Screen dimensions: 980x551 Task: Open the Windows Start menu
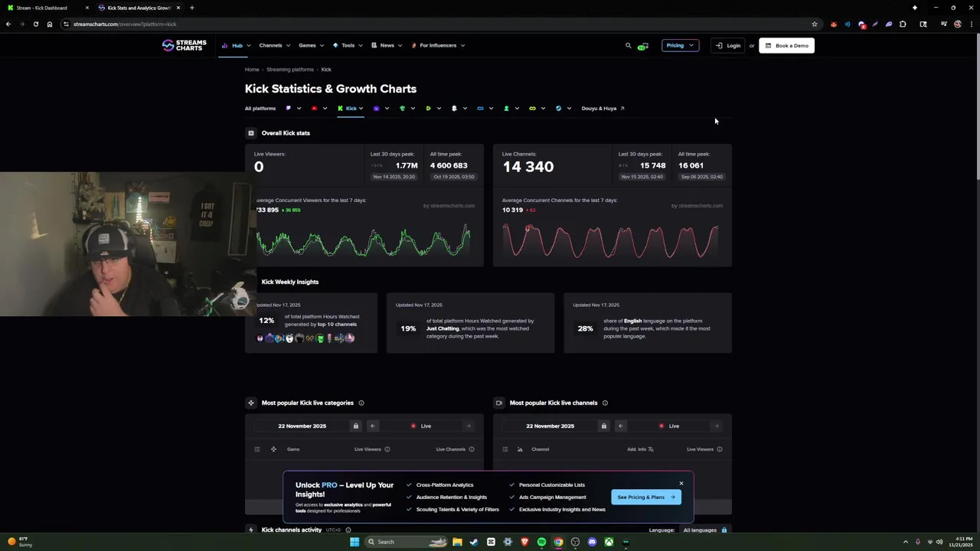pyautogui.click(x=354, y=542)
